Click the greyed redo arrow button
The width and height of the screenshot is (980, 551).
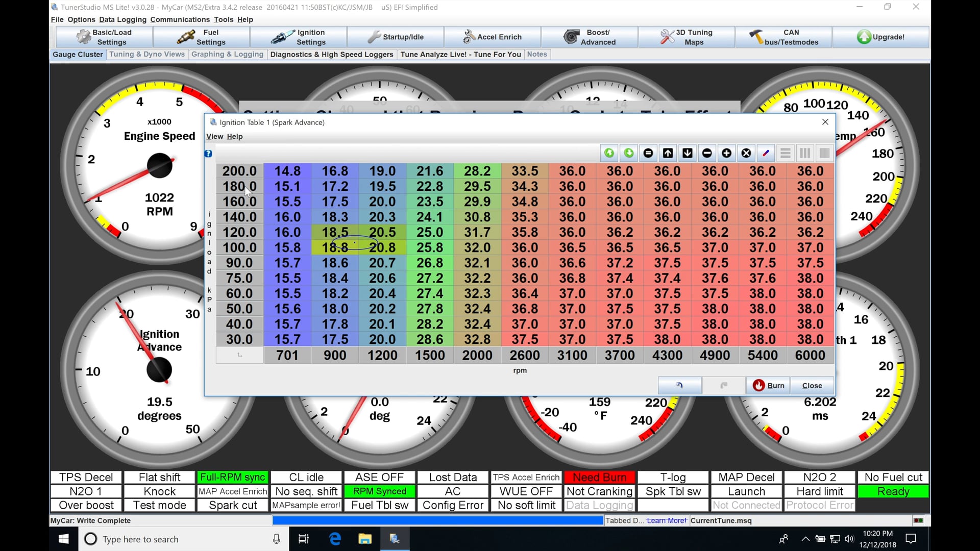click(x=724, y=386)
